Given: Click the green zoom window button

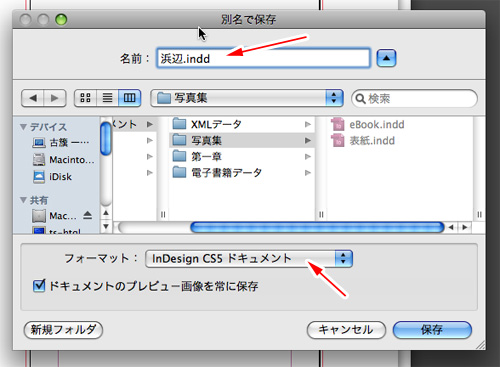Looking at the screenshot, I should pos(61,20).
